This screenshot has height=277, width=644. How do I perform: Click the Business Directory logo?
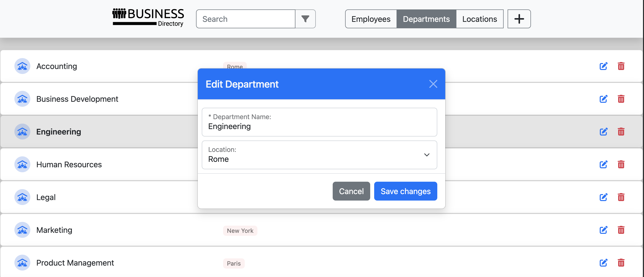148,17
